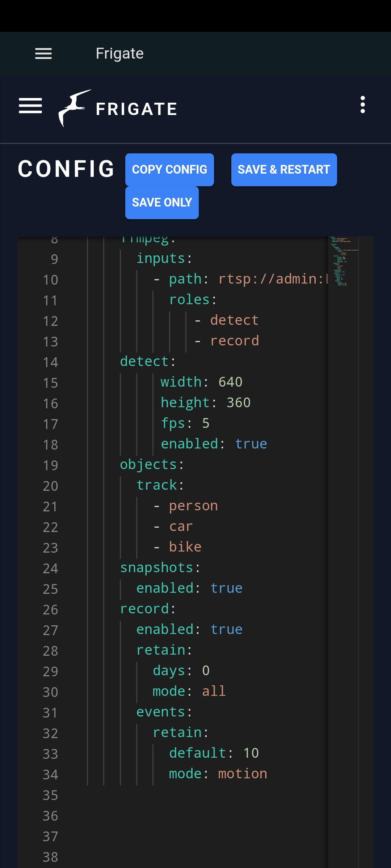Click the fps value 5
Viewport: 391px width, 868px height.
click(206, 423)
